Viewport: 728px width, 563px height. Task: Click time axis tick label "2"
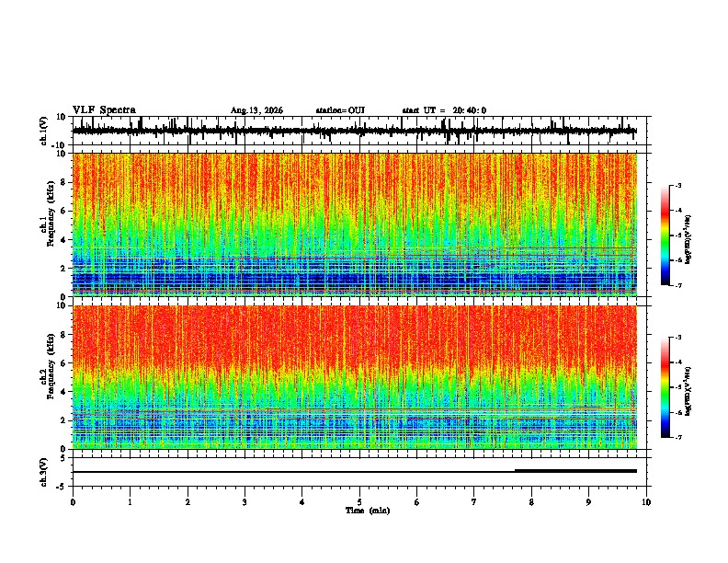[x=188, y=502]
